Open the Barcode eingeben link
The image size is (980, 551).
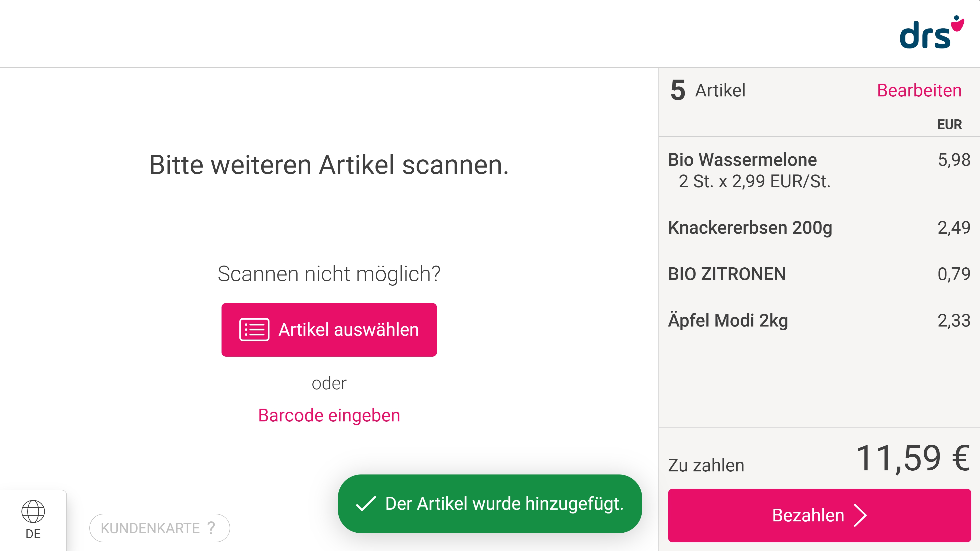point(329,415)
